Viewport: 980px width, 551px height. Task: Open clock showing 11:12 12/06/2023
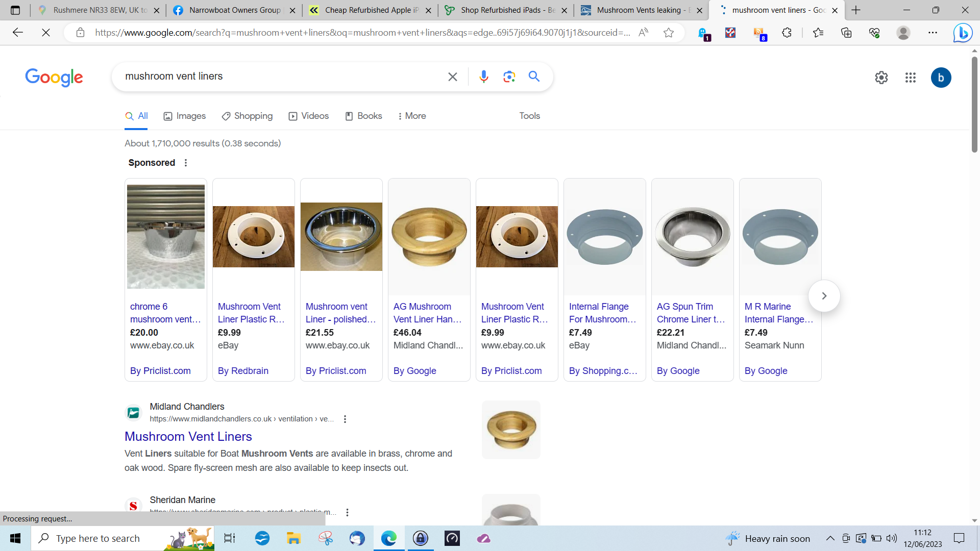pos(922,538)
